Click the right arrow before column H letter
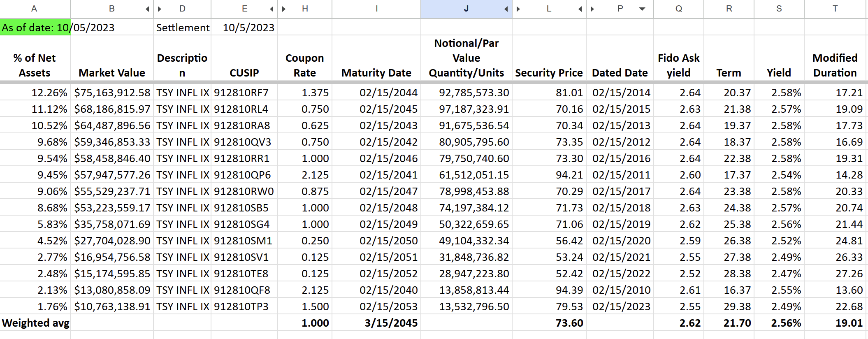The width and height of the screenshot is (868, 339). tap(284, 9)
